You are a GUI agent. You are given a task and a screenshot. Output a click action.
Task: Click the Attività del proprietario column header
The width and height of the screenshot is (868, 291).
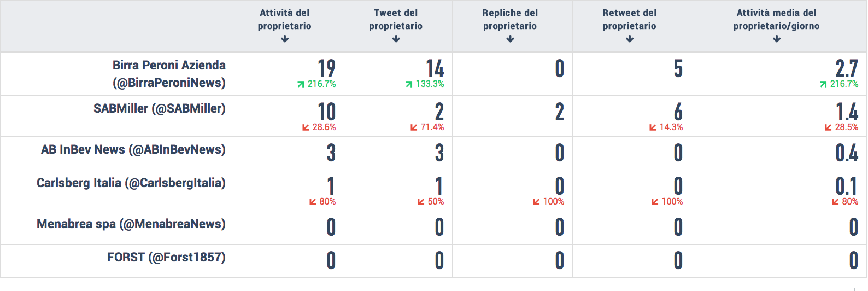(285, 19)
